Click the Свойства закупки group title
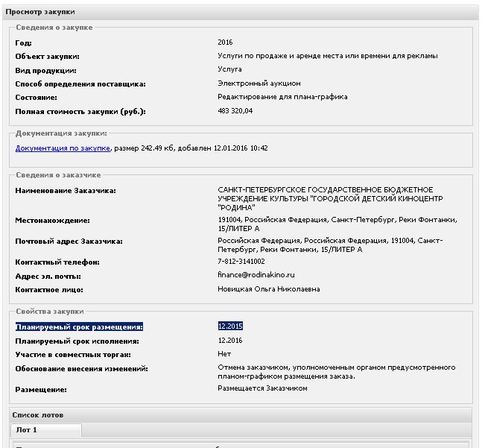 tap(50, 312)
